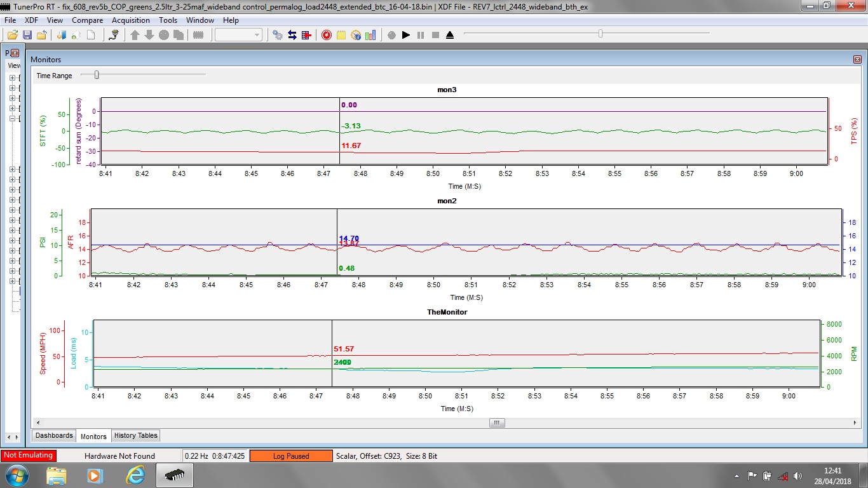Image resolution: width=868 pixels, height=488 pixels.
Task: Click the gray up-arrow toolbar icon
Action: pos(135,35)
